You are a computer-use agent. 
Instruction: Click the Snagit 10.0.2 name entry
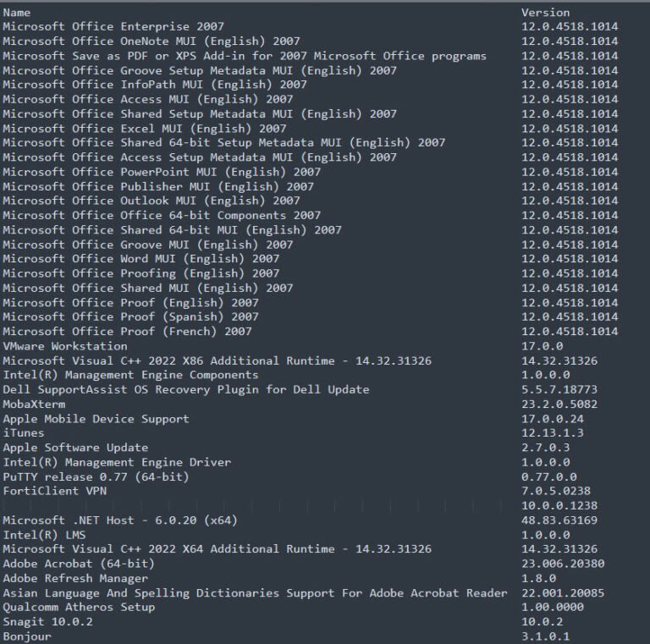(x=47, y=622)
